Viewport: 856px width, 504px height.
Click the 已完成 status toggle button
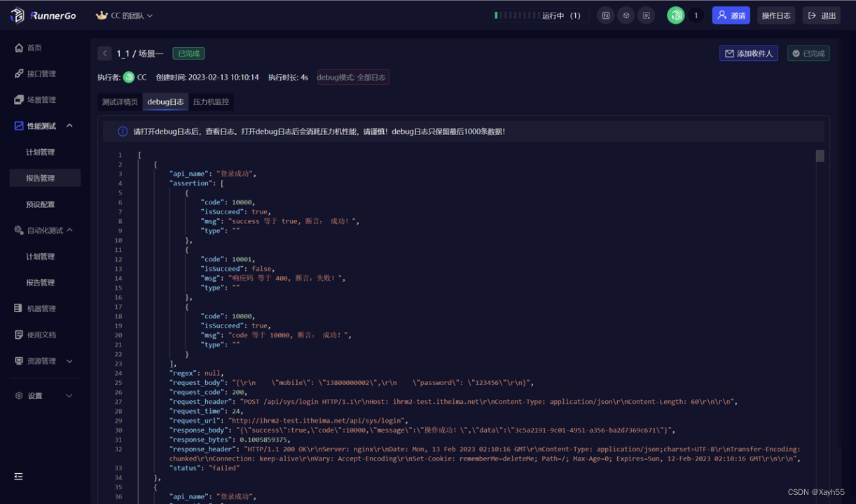click(x=808, y=52)
